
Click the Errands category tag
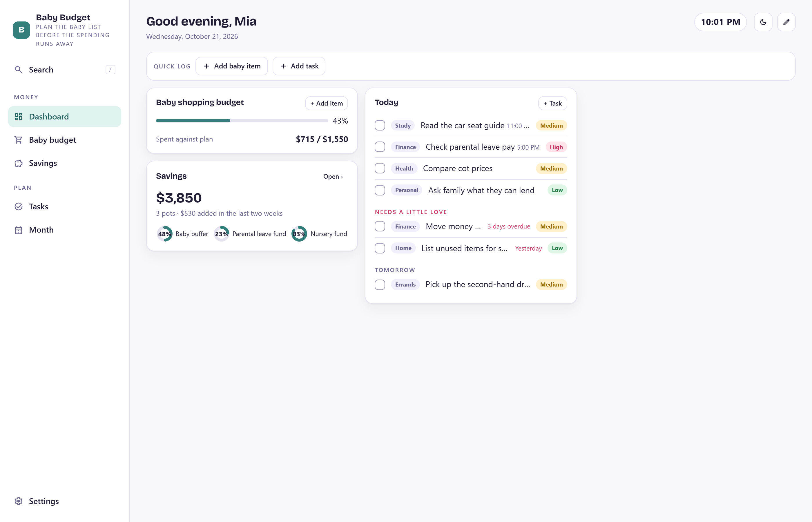pyautogui.click(x=405, y=284)
